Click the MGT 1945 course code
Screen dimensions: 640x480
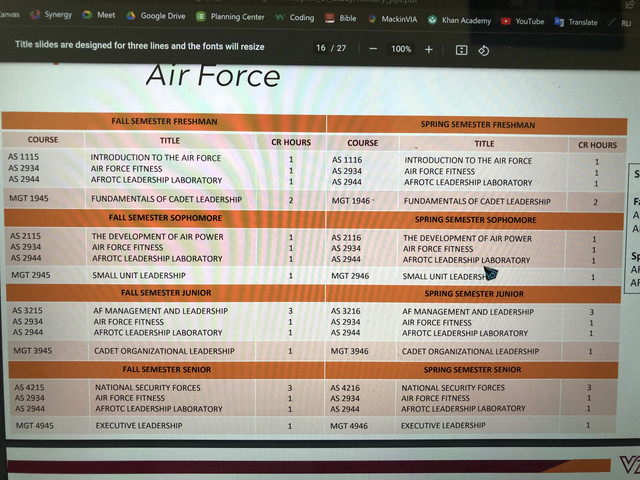click(x=29, y=198)
